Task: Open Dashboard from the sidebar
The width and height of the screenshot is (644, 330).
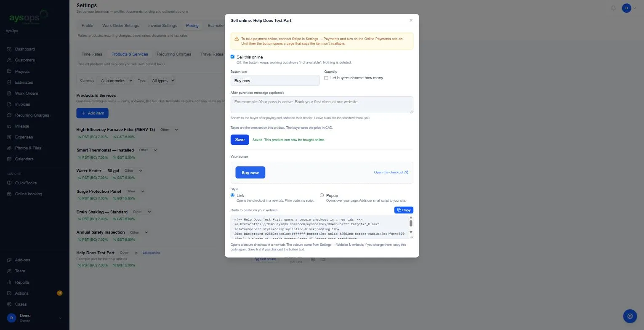Action: tap(25, 49)
